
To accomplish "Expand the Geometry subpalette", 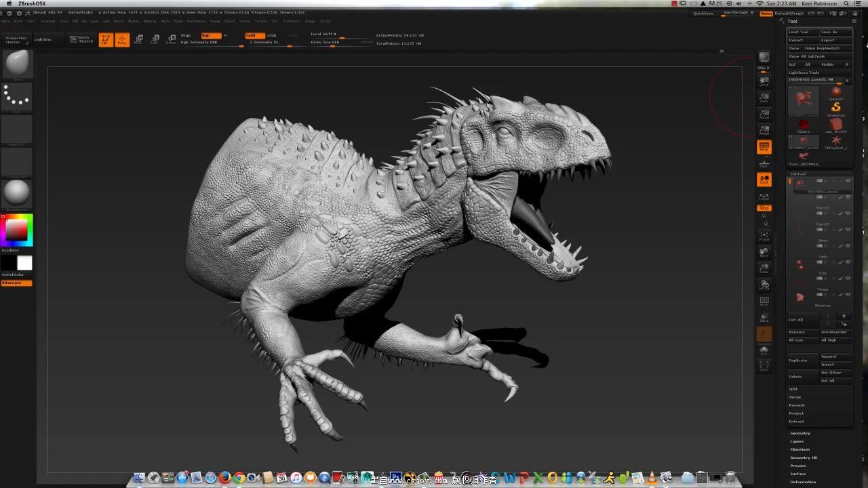I will click(x=800, y=433).
